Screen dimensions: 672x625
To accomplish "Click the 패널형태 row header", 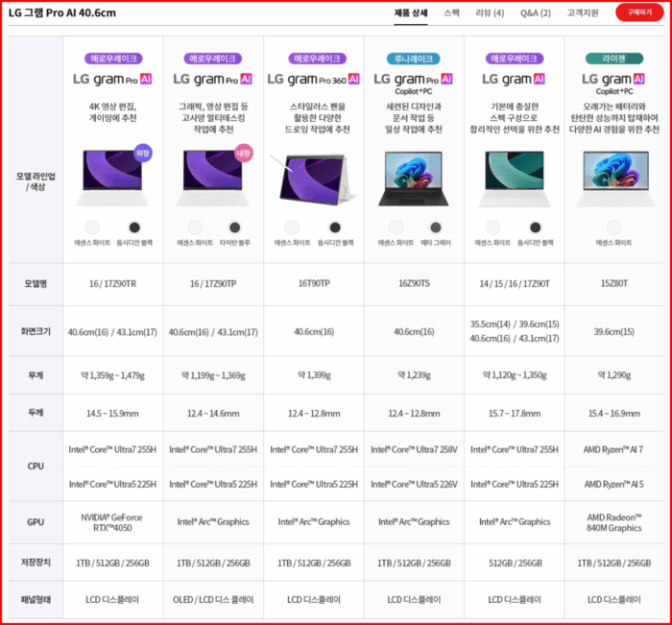I will (36, 599).
